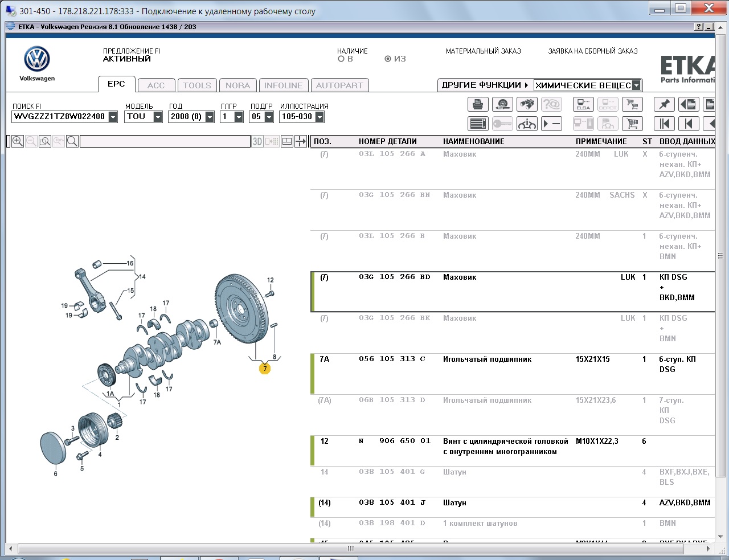Switch to the EPC tab
The width and height of the screenshot is (729, 560).
[x=116, y=84]
